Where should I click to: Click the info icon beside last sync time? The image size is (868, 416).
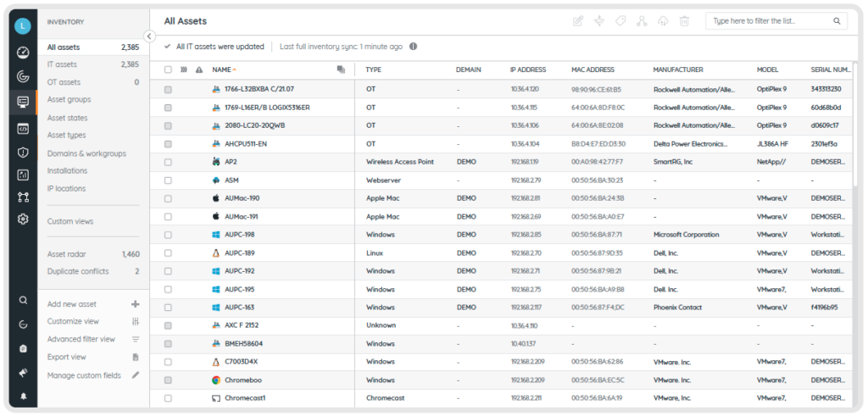click(x=413, y=47)
